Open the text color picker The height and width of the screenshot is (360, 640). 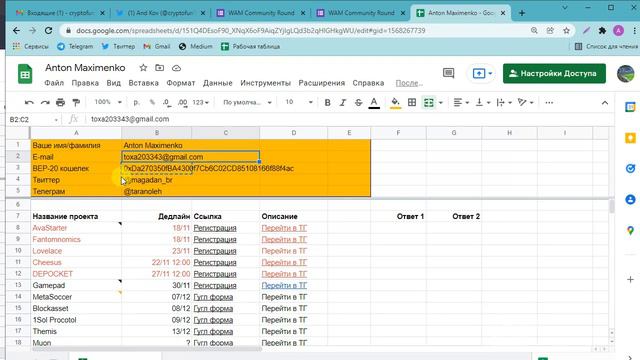pos(374,102)
